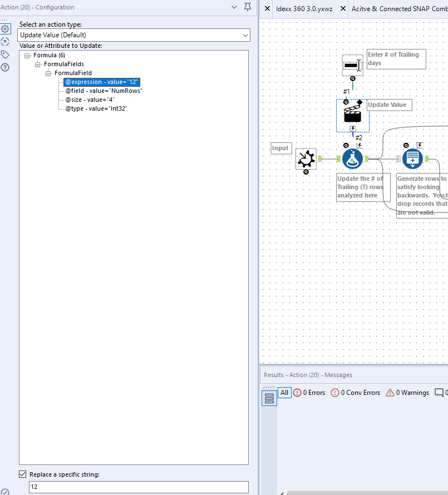Image resolution: width=448 pixels, height=495 pixels.
Task: Click Macro Input output anchor
Action: (320, 159)
